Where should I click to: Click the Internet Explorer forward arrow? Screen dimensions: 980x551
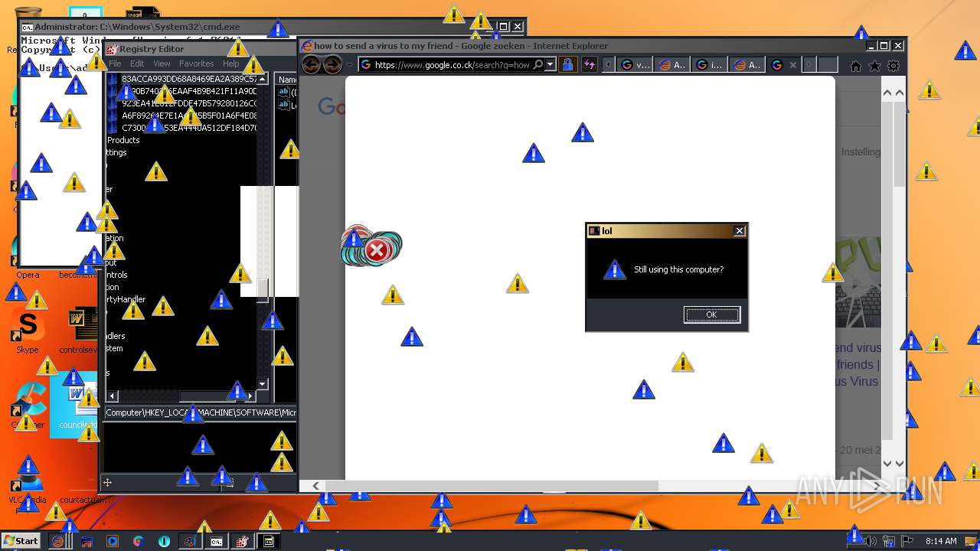pos(332,65)
